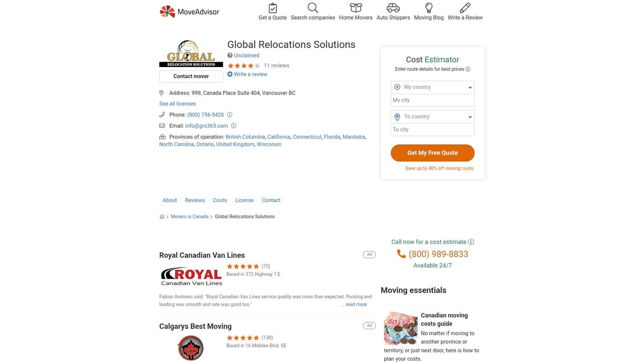644x362 pixels.
Task: Expand the My country dropdown
Action: pyautogui.click(x=433, y=87)
